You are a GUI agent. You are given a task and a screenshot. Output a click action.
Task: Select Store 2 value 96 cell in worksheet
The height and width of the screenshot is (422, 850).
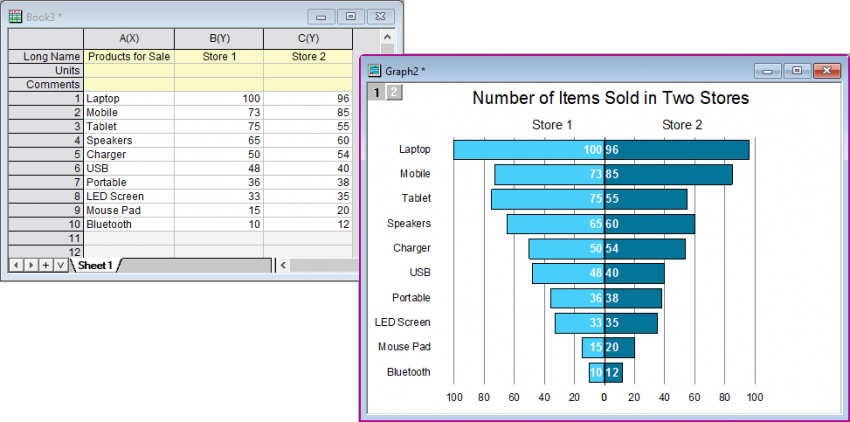308,99
